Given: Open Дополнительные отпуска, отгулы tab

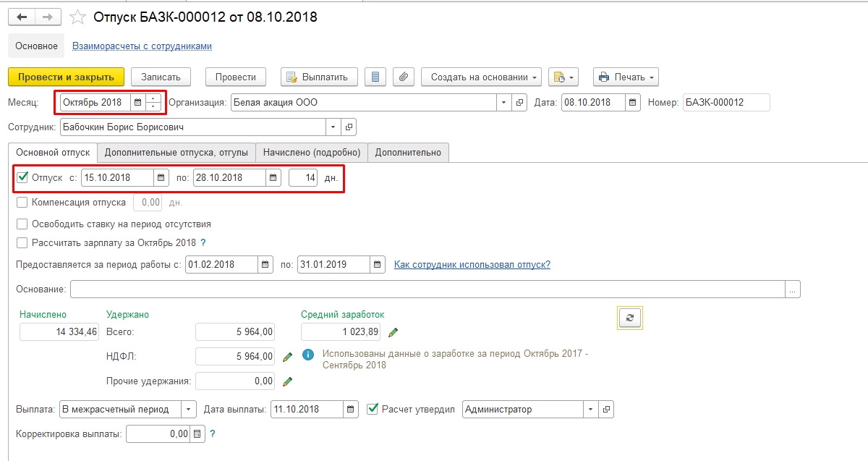Looking at the screenshot, I should [x=176, y=152].
